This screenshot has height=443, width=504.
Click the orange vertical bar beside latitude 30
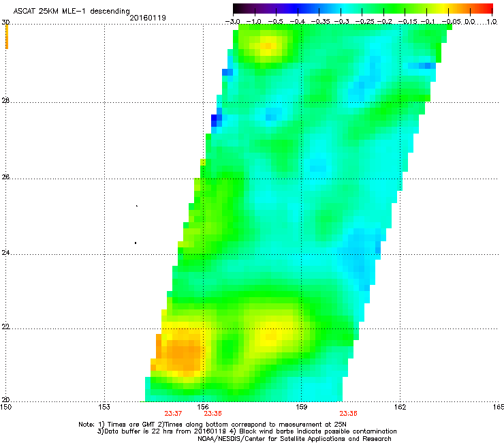point(7,37)
